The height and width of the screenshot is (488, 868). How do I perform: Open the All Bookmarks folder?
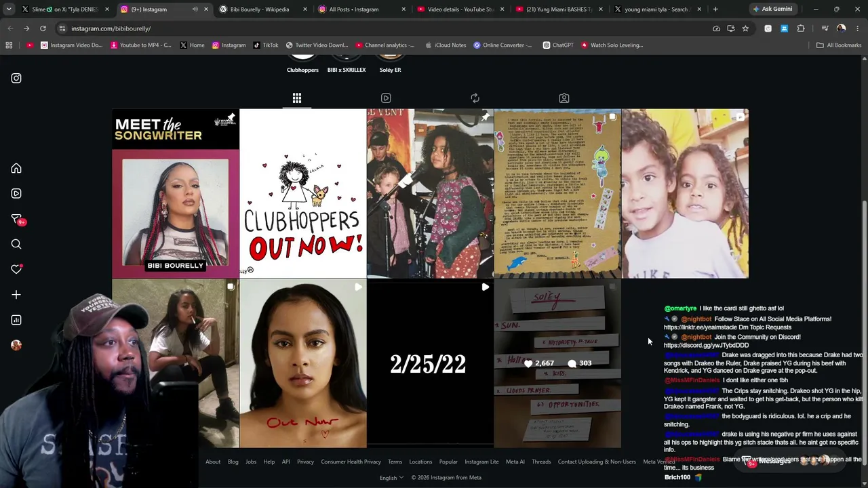pos(838,45)
